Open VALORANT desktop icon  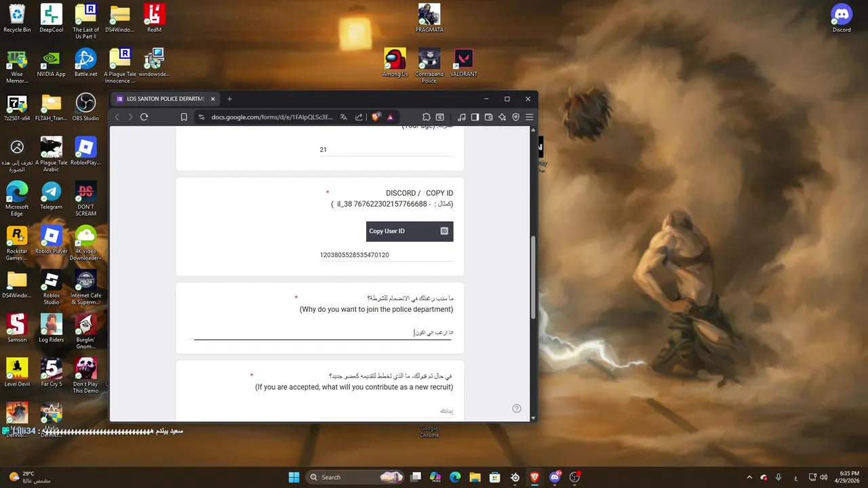pyautogui.click(x=464, y=62)
